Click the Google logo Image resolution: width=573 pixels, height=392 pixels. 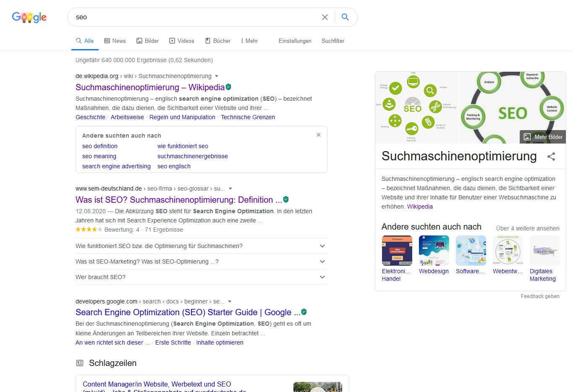coord(29,17)
